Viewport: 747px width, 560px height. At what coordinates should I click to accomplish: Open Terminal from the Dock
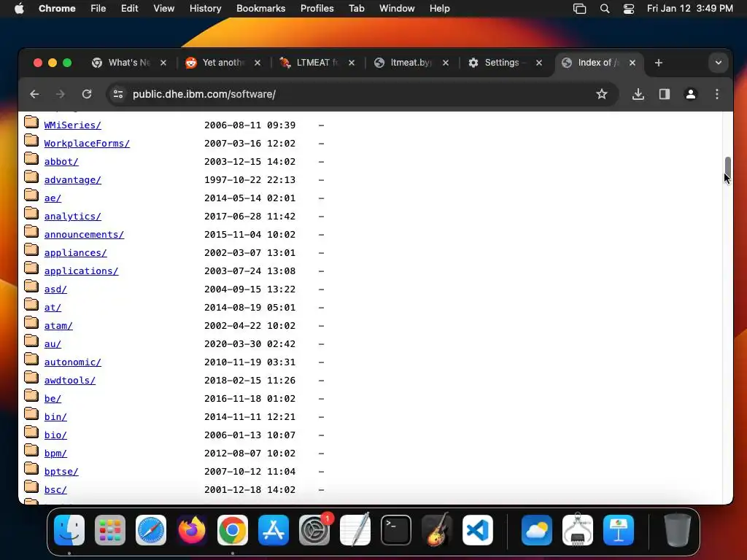click(x=396, y=530)
